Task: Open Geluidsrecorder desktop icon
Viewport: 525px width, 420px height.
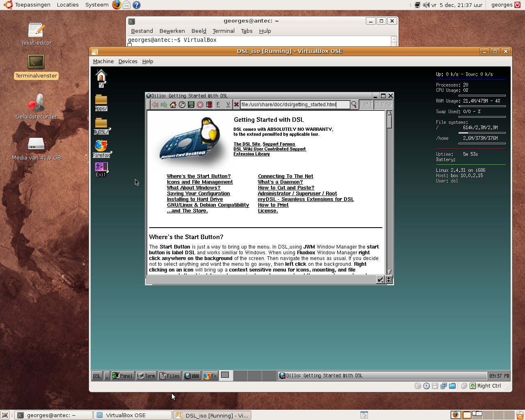Action: [36, 107]
